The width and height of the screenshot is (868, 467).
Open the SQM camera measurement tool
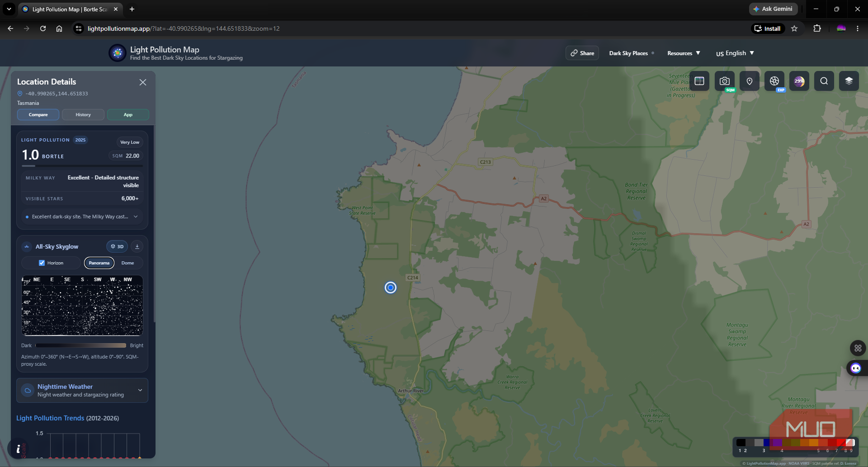(725, 81)
